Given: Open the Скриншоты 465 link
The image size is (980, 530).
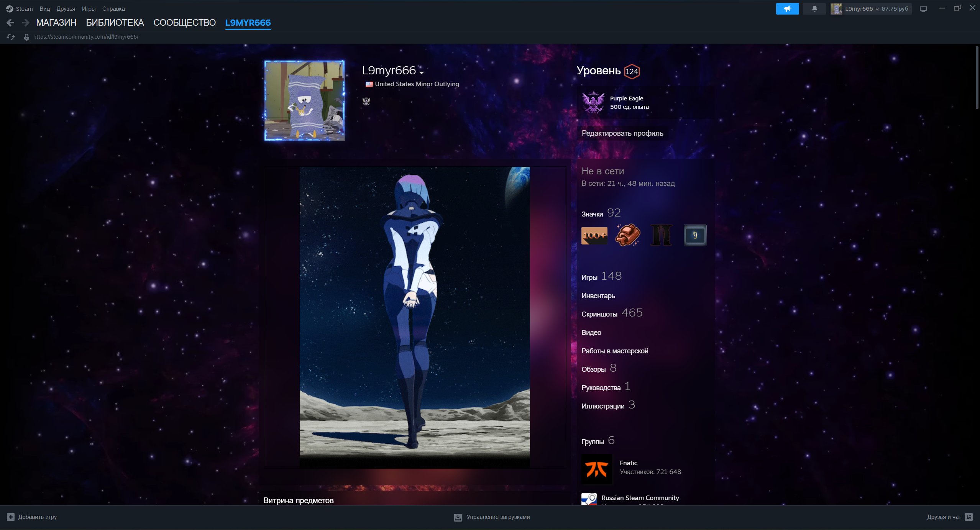Looking at the screenshot, I should [x=612, y=313].
